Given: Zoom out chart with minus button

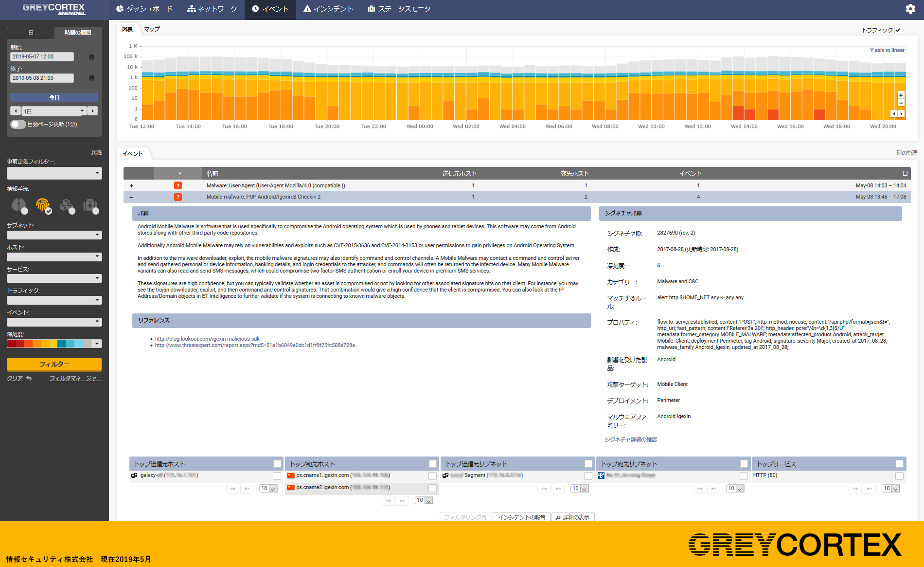Looking at the screenshot, I should point(901,103).
